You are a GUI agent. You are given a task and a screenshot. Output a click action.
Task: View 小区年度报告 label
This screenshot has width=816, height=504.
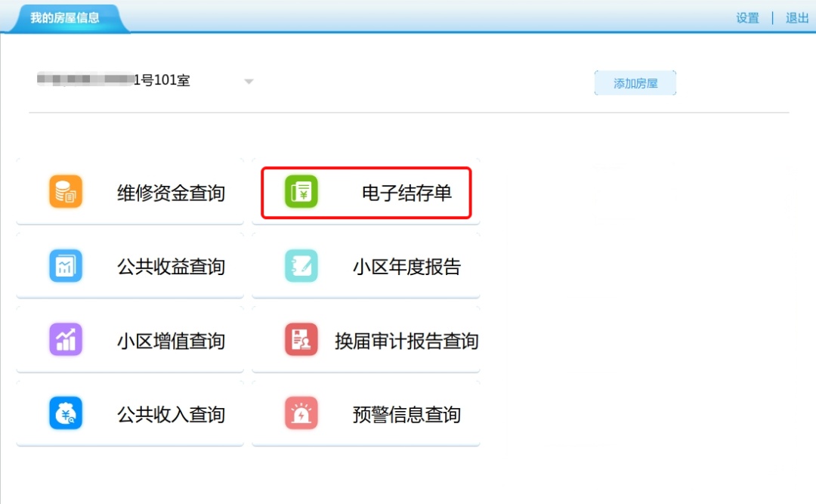[x=406, y=267]
